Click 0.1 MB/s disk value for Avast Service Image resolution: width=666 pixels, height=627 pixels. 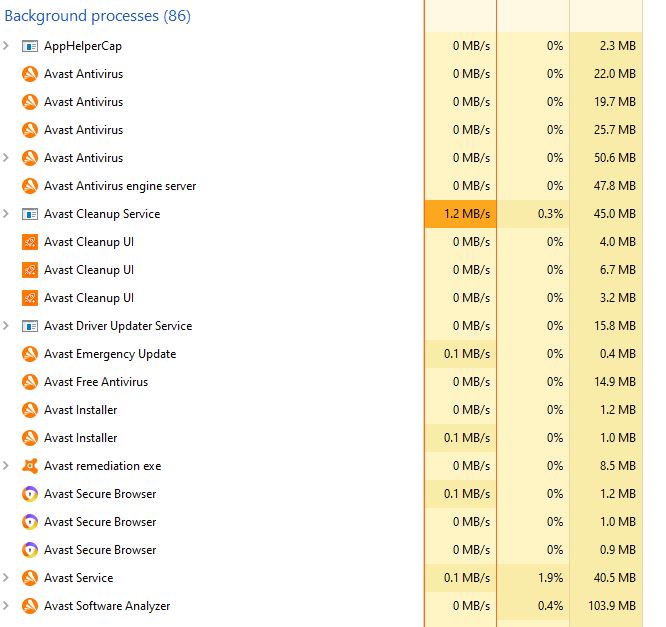467,578
